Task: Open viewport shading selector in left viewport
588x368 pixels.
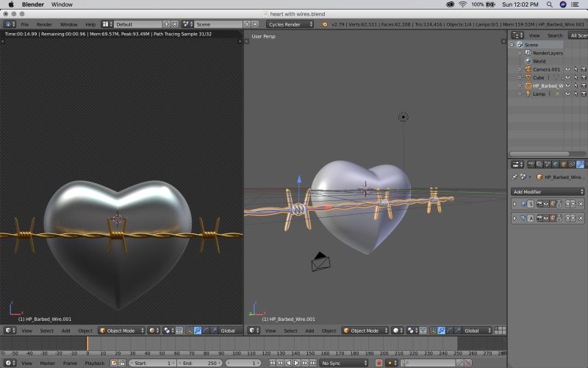Action: click(x=154, y=330)
